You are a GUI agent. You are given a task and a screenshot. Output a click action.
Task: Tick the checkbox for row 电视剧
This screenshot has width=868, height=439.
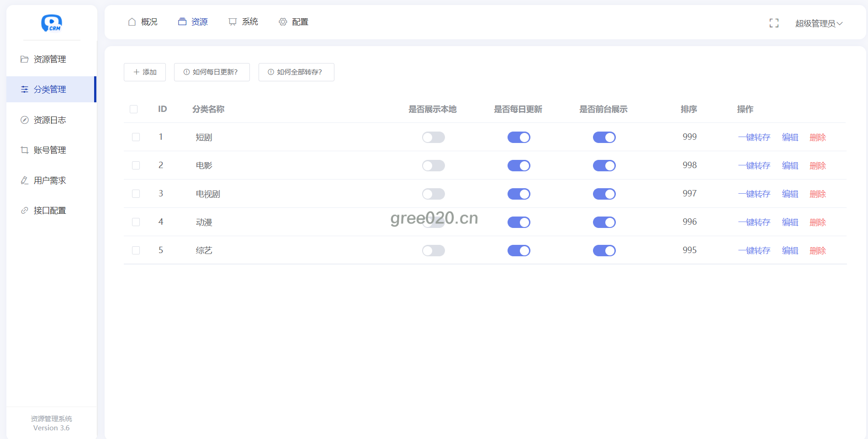tap(136, 194)
